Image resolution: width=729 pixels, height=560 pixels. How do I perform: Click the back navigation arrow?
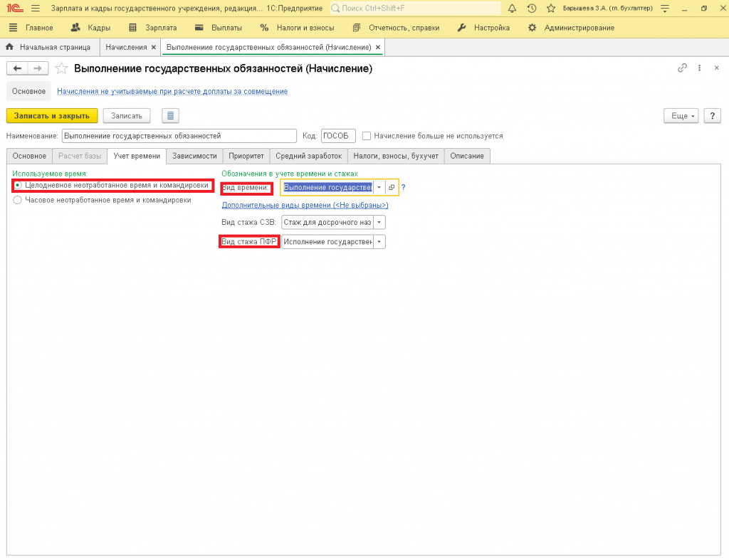[x=18, y=68]
